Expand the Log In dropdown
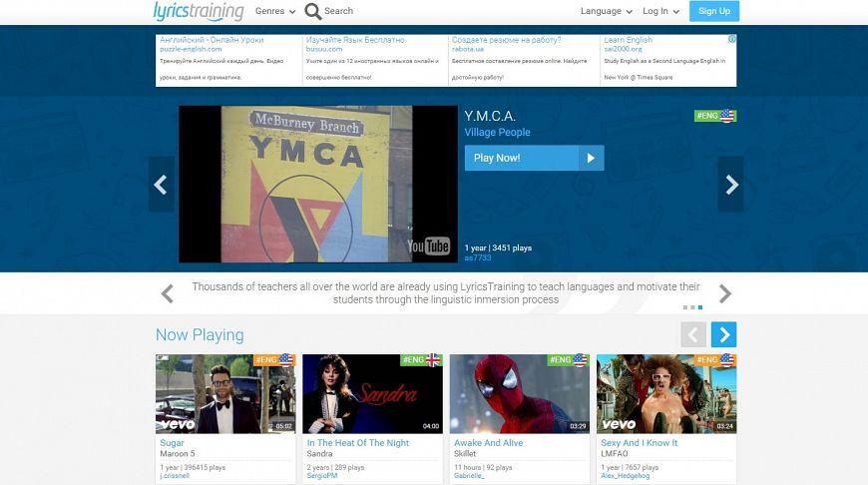Screen dimensions: 868x485 [x=660, y=11]
